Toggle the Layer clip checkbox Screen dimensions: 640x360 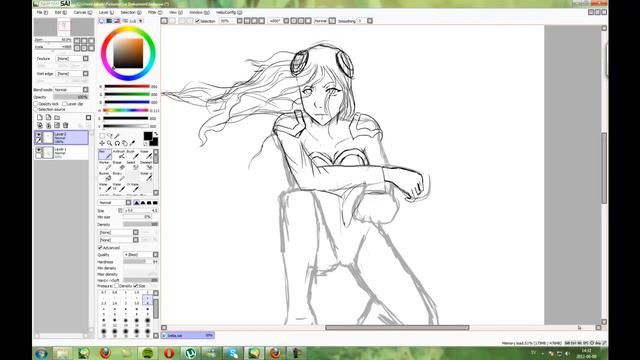[x=64, y=104]
